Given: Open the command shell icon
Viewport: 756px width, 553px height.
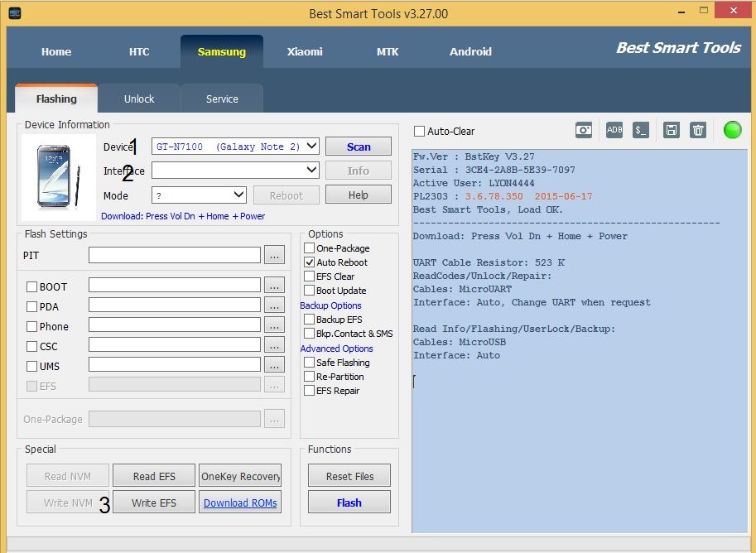Looking at the screenshot, I should click(x=641, y=130).
